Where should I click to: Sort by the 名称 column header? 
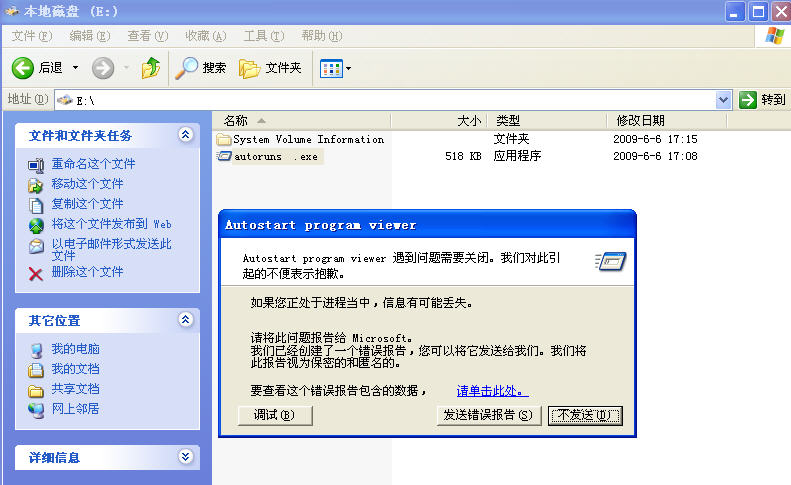302,121
